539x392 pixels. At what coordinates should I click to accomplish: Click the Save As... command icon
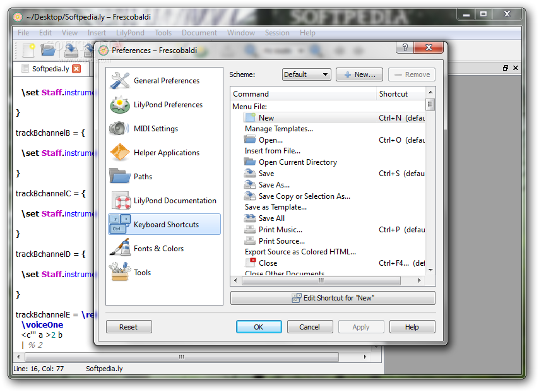coord(250,185)
